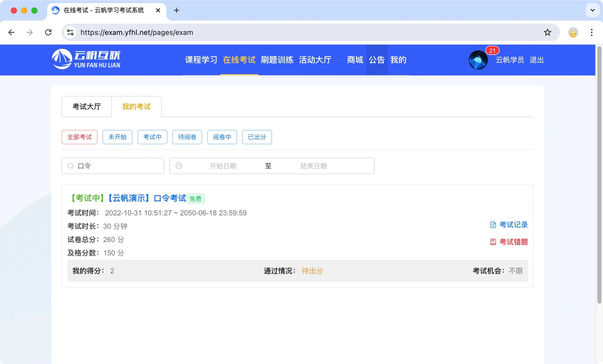
Task: Select the 未开始 filter
Action: coord(117,137)
